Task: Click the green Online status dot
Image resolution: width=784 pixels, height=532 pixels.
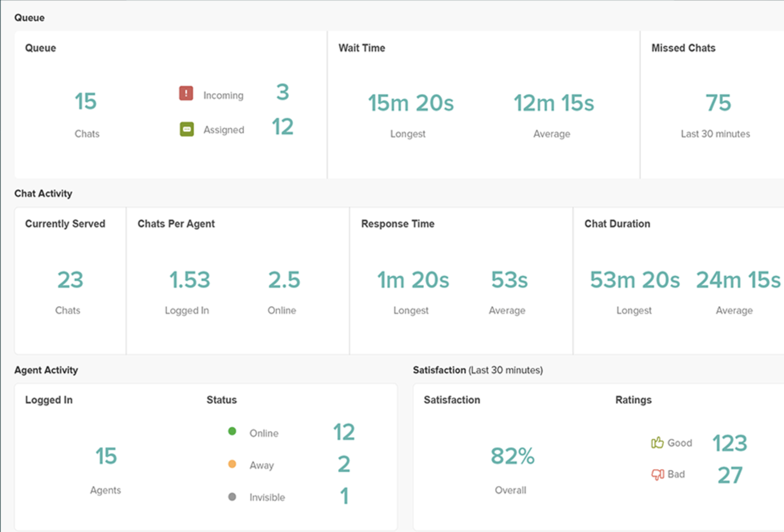Action: 232,431
